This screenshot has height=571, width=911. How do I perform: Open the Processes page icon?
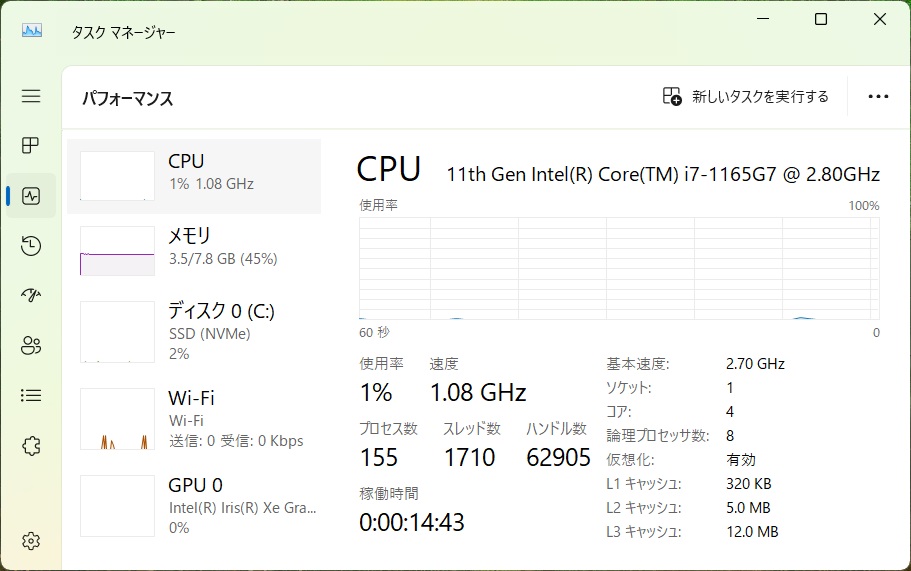(x=31, y=146)
